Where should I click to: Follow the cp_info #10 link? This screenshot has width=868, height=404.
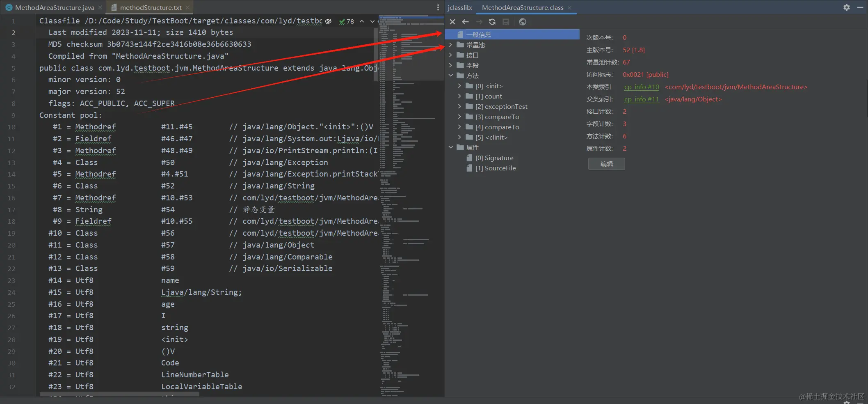[x=642, y=87]
